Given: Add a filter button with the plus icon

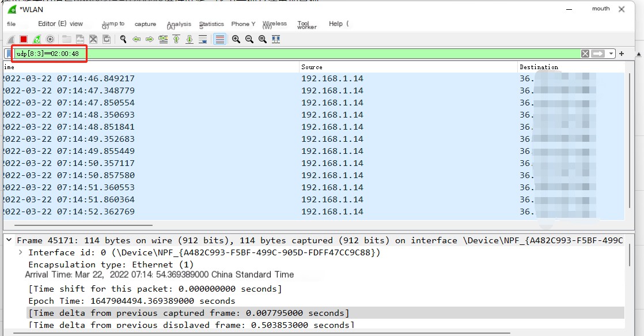Looking at the screenshot, I should point(622,54).
